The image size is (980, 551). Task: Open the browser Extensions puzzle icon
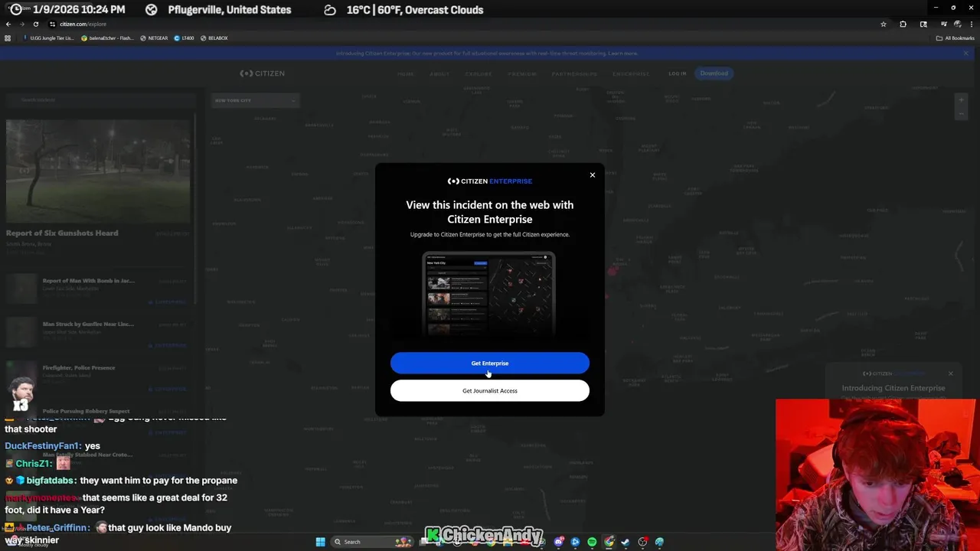click(903, 24)
